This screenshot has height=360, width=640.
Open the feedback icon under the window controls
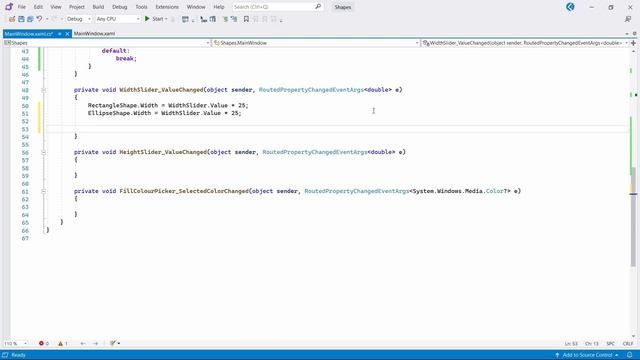(628, 19)
